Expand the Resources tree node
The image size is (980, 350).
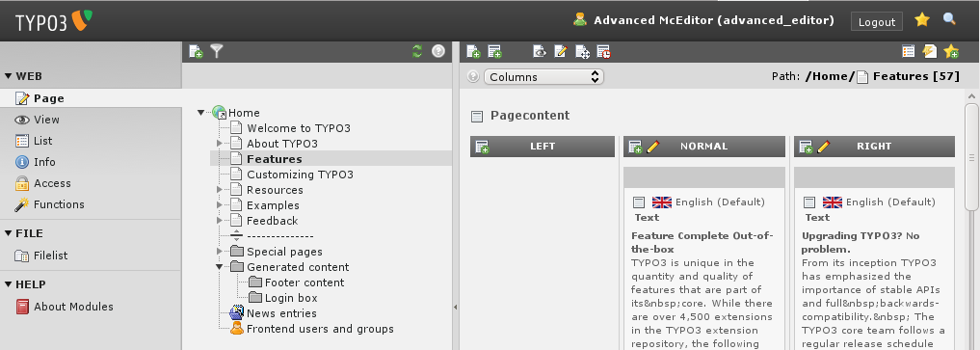220,190
